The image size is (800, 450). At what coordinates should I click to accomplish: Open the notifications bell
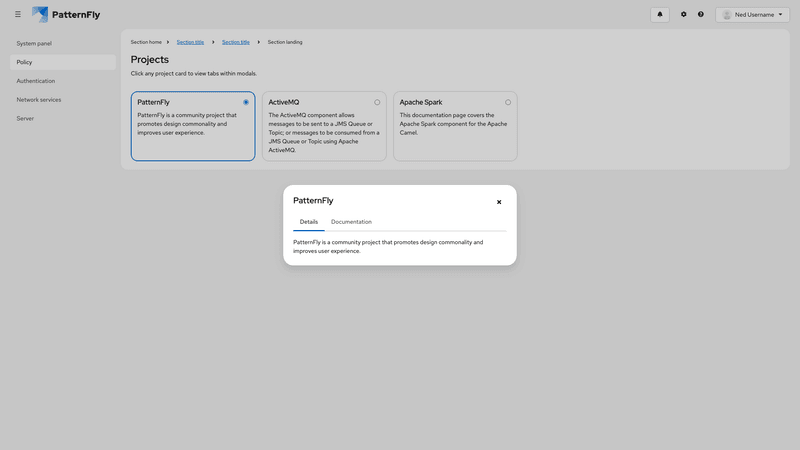660,14
